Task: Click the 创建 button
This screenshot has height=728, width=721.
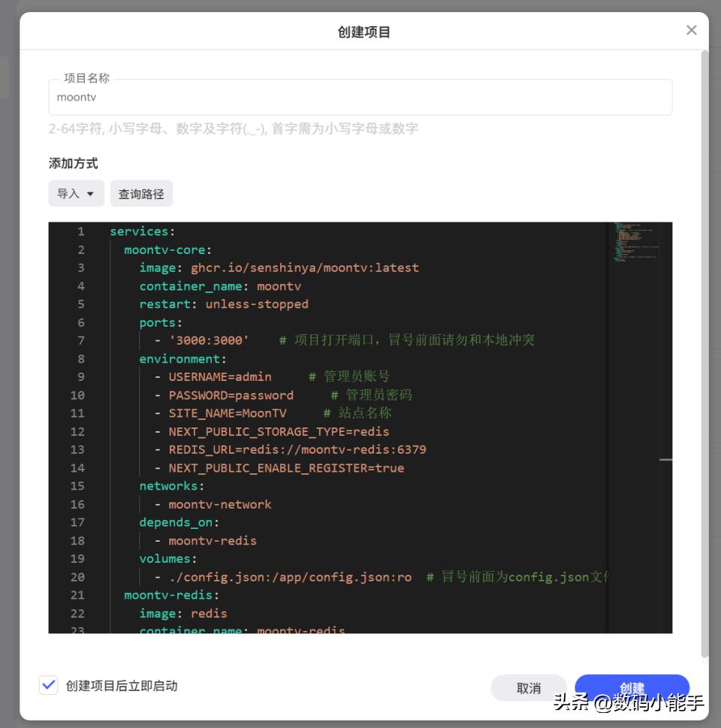Action: [632, 687]
